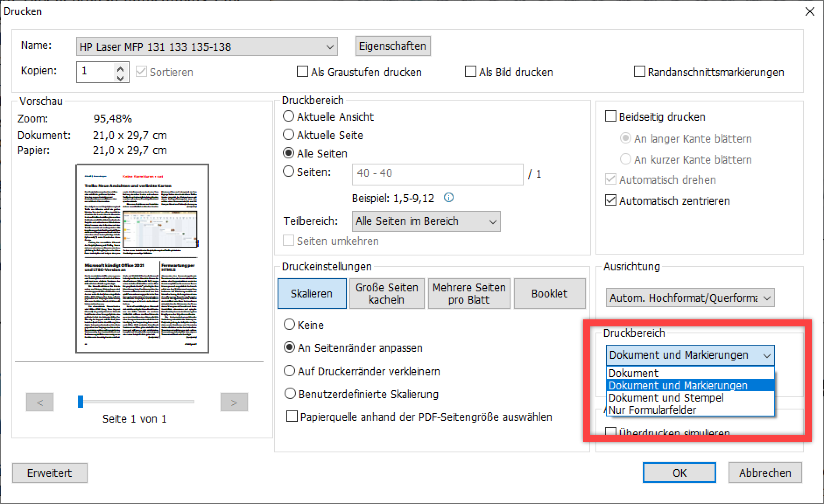Uncheck Automatisch zentrieren
Screen dimensions: 824x504
[x=610, y=200]
